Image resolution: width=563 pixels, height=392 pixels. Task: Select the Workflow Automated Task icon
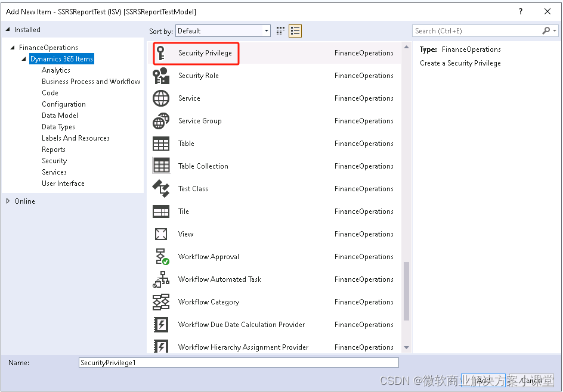[x=161, y=279]
